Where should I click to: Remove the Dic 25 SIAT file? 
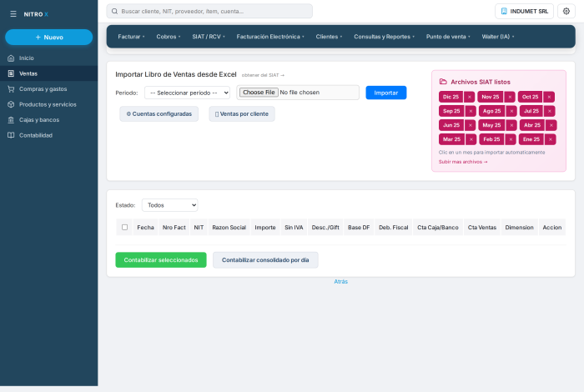coord(469,97)
